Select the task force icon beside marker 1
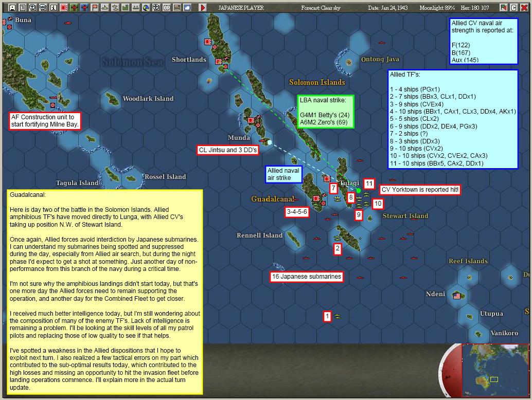 click(x=337, y=316)
